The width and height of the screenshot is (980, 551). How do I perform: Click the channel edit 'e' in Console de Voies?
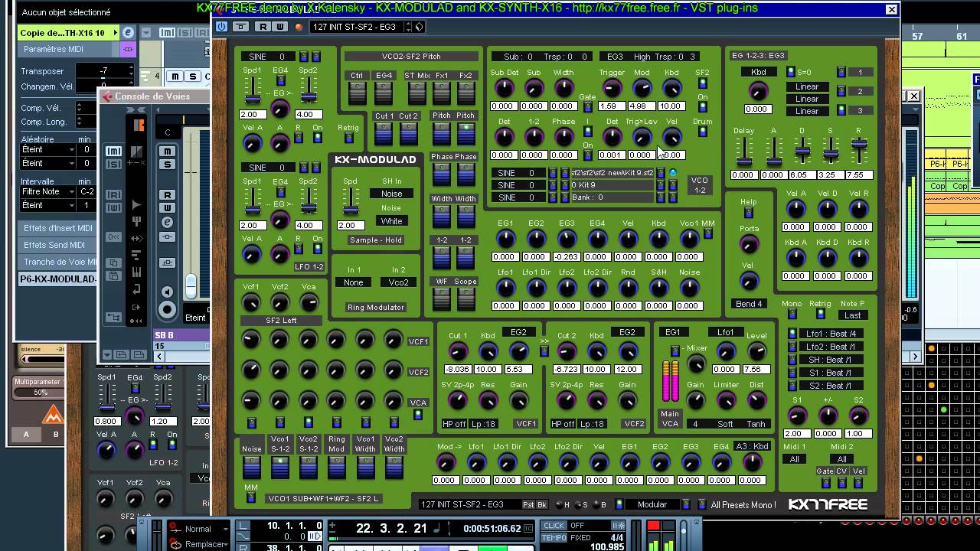point(168,222)
